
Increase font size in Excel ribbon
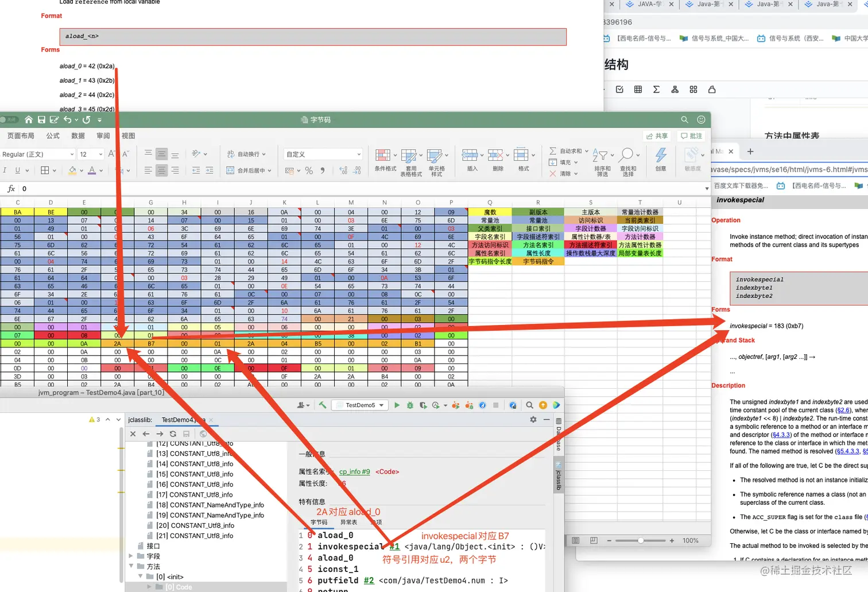tap(111, 154)
